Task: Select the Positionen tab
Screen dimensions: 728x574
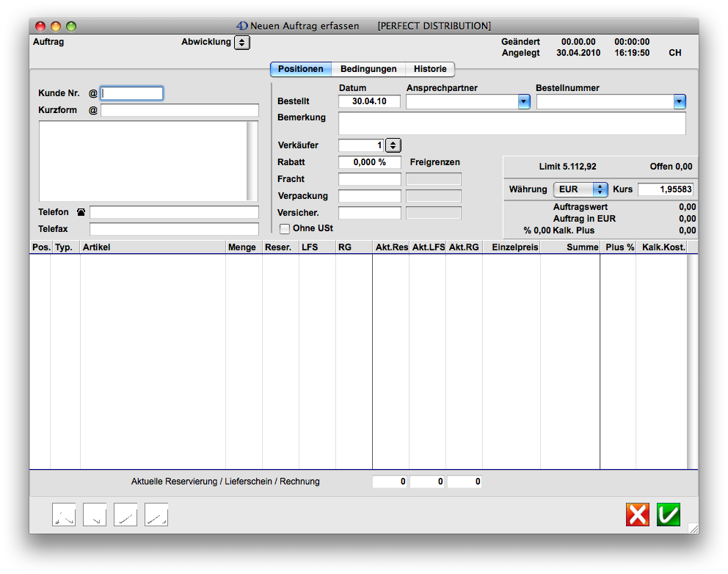Action: (301, 69)
